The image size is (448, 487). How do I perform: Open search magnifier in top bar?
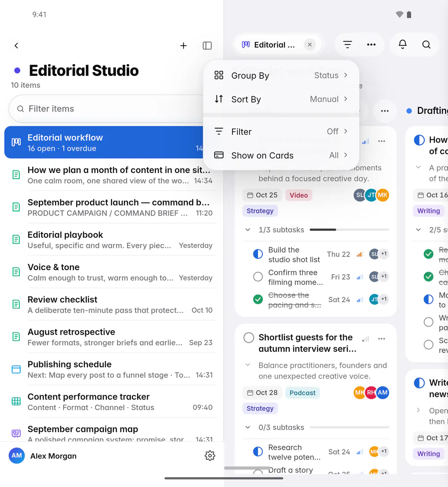426,45
